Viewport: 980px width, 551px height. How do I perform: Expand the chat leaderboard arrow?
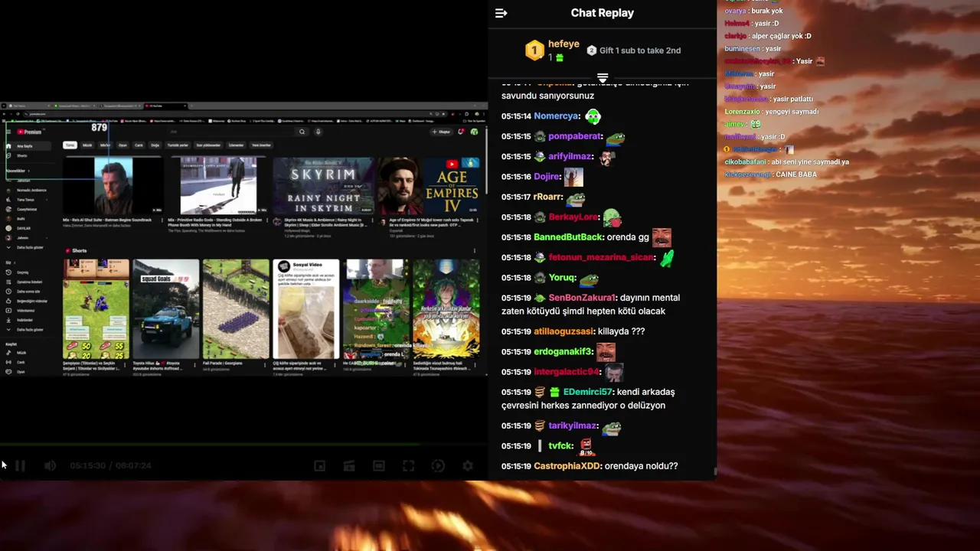pos(603,78)
